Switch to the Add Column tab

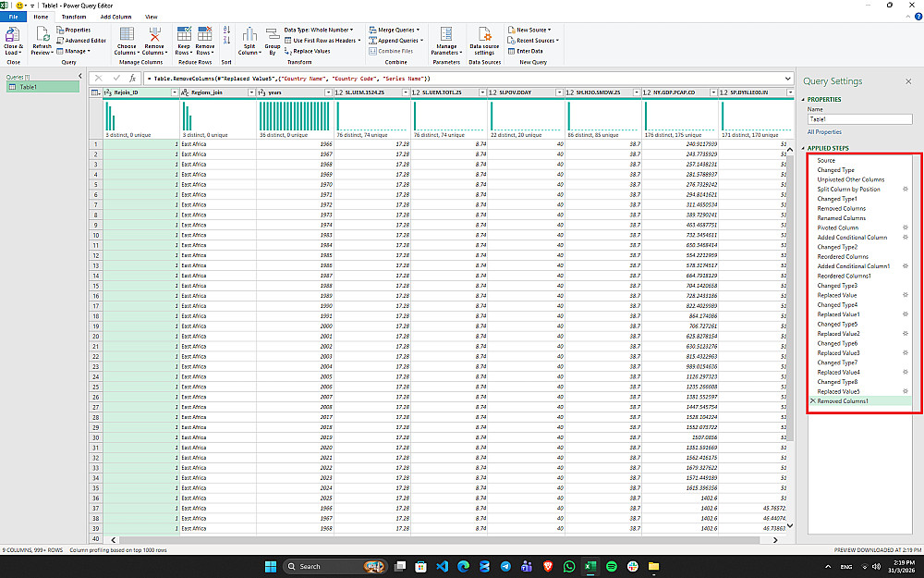pyautogui.click(x=115, y=17)
